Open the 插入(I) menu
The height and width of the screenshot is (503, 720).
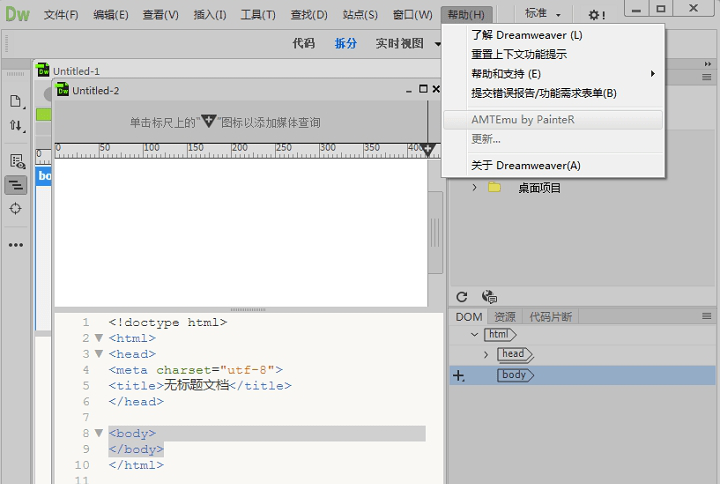(210, 15)
